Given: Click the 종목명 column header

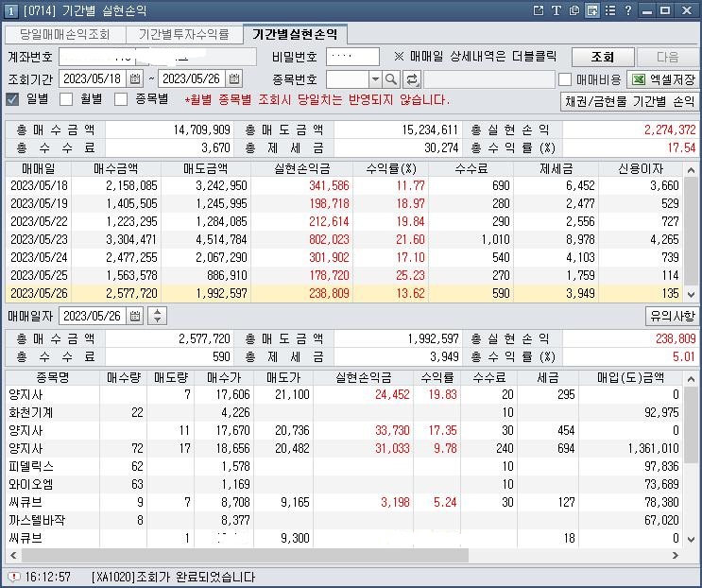Looking at the screenshot, I should [52, 377].
